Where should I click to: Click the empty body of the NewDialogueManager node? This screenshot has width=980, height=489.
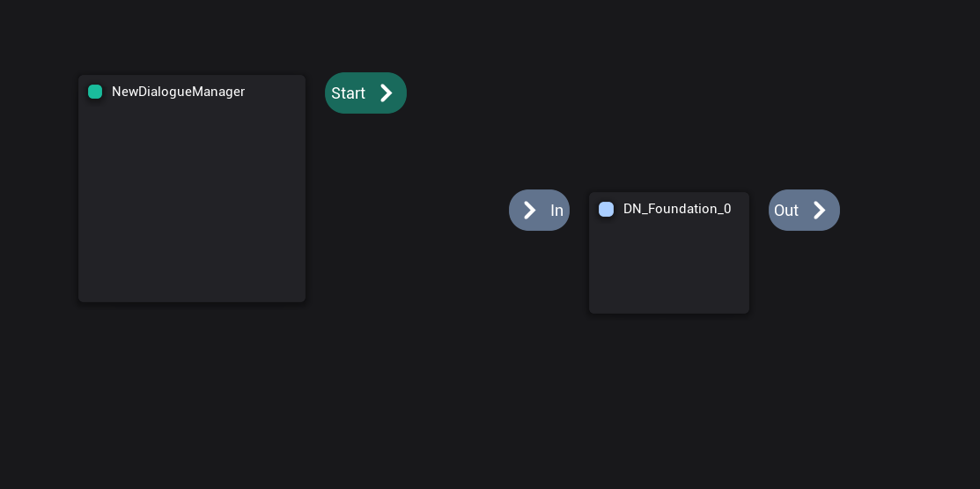coord(191,203)
